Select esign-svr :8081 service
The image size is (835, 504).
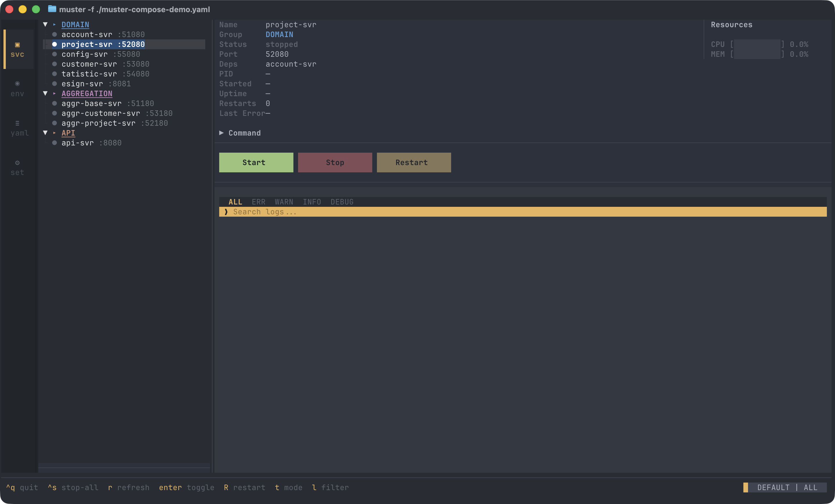coord(96,84)
